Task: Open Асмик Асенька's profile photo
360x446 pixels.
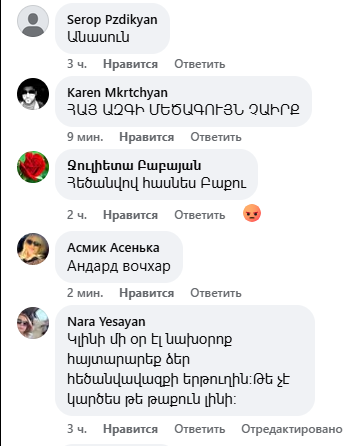Action: (33, 249)
